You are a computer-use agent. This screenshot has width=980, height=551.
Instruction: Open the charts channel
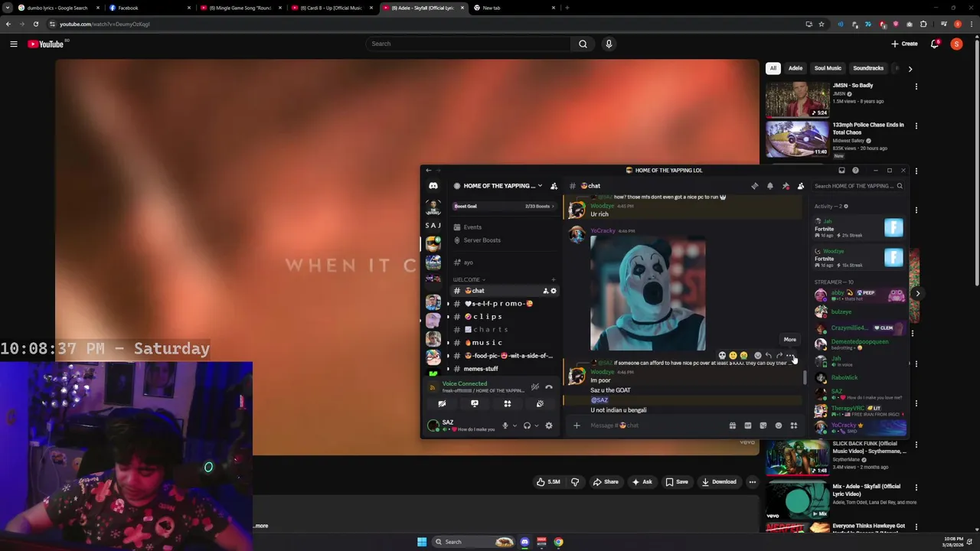pyautogui.click(x=505, y=330)
